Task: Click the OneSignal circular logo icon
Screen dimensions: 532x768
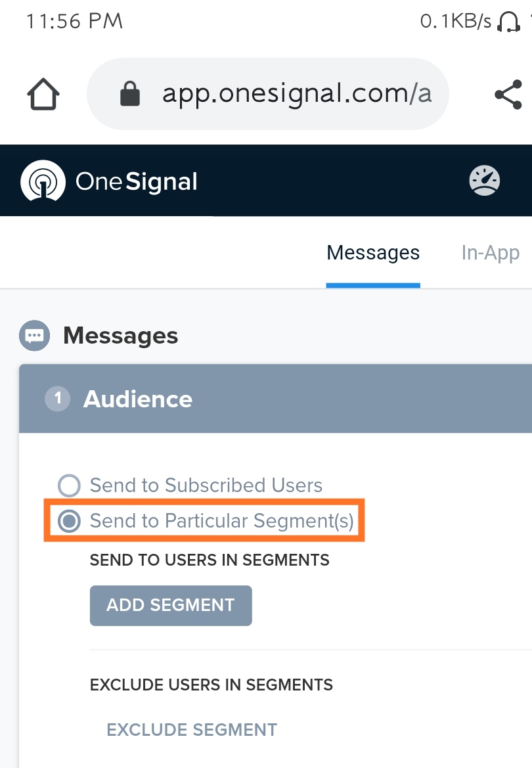Action: [43, 181]
